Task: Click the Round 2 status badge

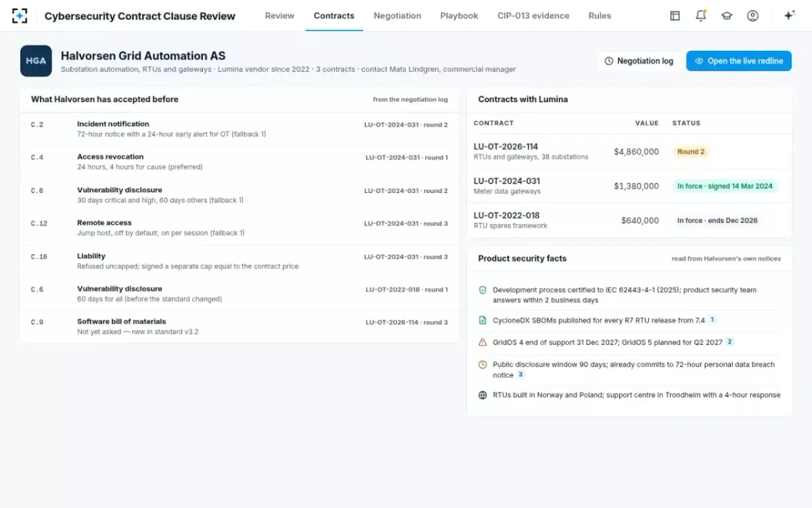Action: pyautogui.click(x=691, y=152)
